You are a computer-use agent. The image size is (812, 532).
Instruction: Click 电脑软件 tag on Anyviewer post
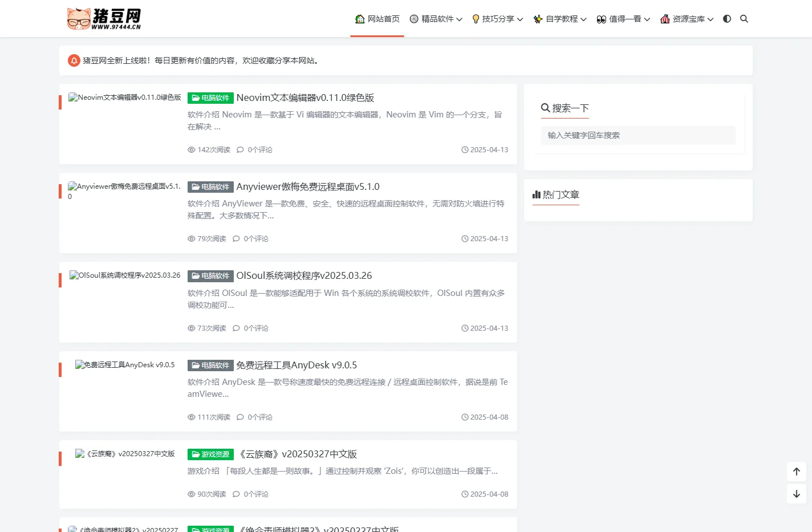[210, 187]
